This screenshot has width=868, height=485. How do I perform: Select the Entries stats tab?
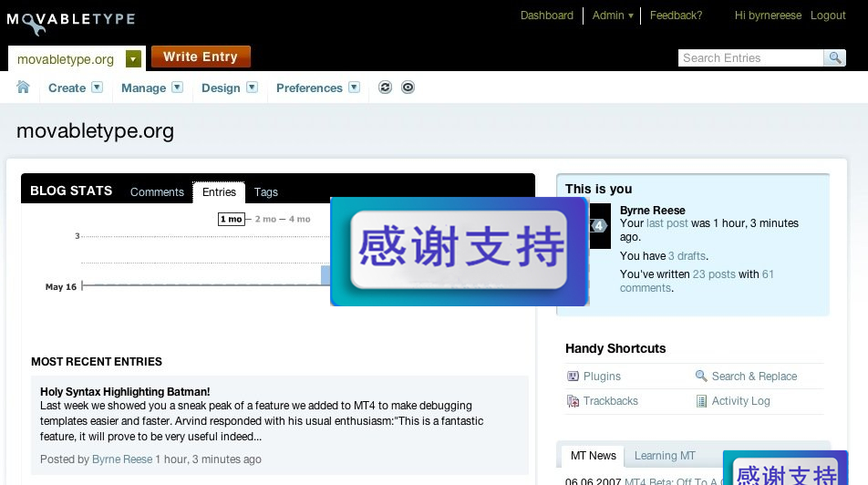219,192
